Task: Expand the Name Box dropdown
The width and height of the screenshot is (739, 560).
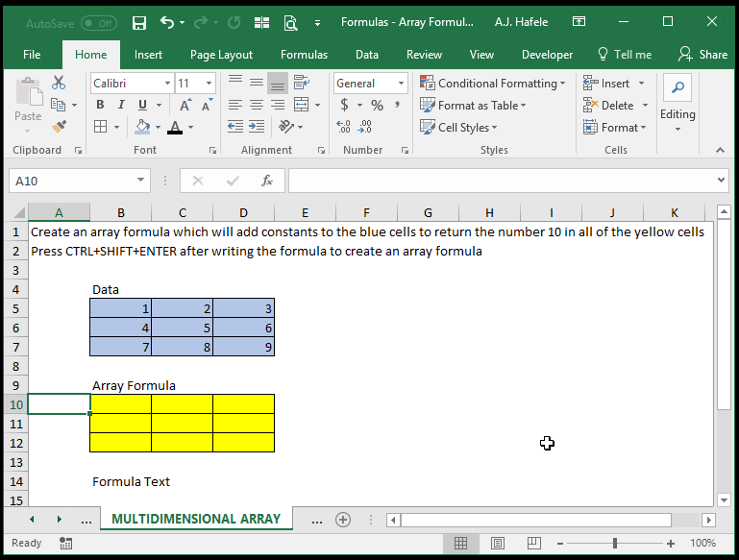Action: (x=140, y=181)
